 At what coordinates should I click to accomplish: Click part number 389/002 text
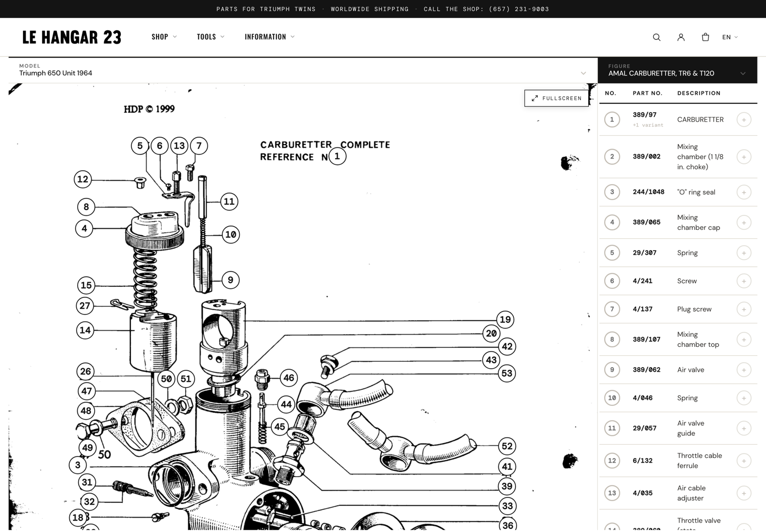tap(646, 157)
